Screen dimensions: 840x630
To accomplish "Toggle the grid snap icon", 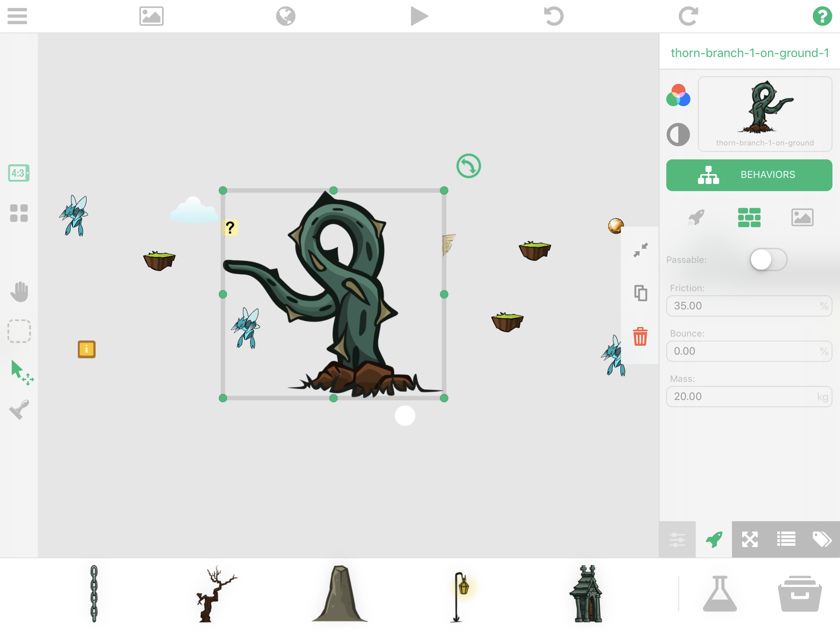I will click(x=19, y=213).
